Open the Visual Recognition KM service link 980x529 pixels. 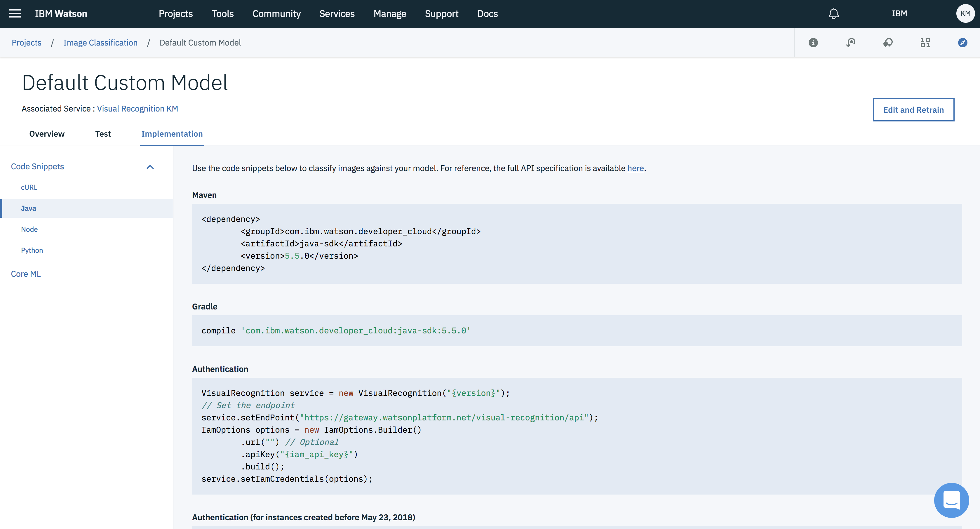pos(137,109)
